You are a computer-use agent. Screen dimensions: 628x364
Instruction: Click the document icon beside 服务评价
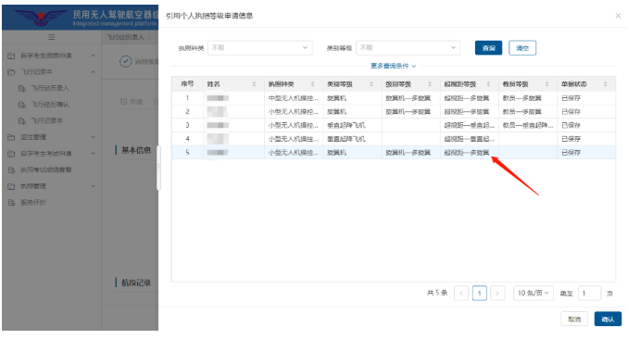pos(11,203)
